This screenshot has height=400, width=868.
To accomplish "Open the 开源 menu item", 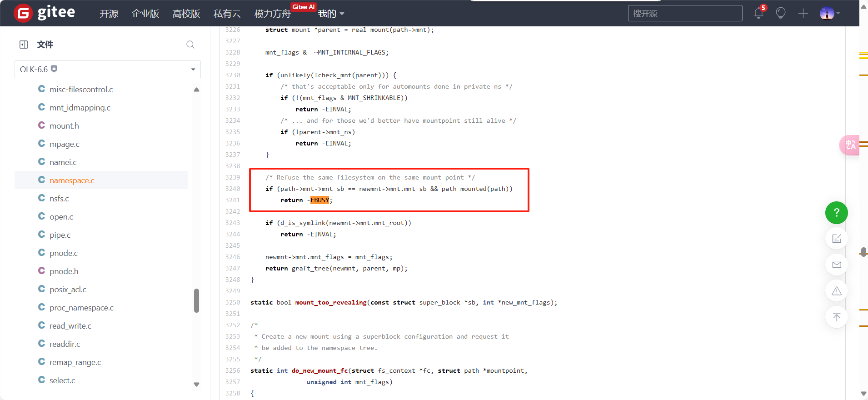I will coord(109,14).
